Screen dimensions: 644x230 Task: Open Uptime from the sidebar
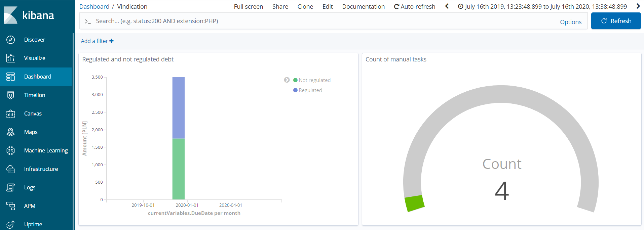click(x=33, y=224)
